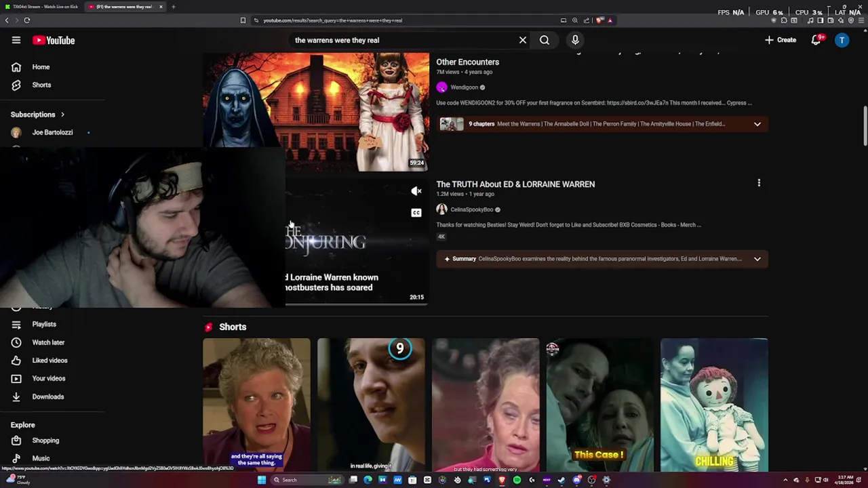The height and width of the screenshot is (488, 868).
Task: Open the browser main menu icon
Action: tap(861, 20)
